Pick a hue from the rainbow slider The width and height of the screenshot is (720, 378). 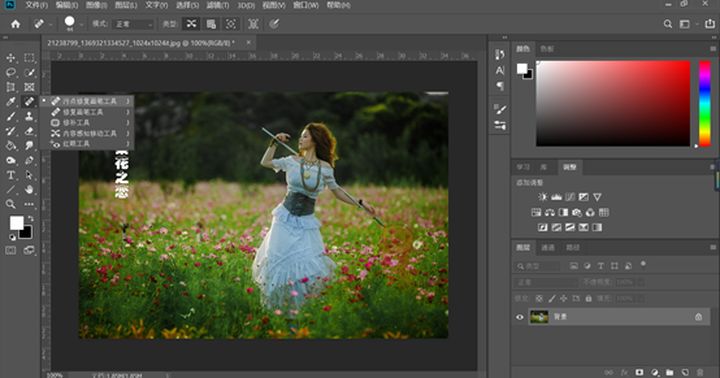point(705,104)
